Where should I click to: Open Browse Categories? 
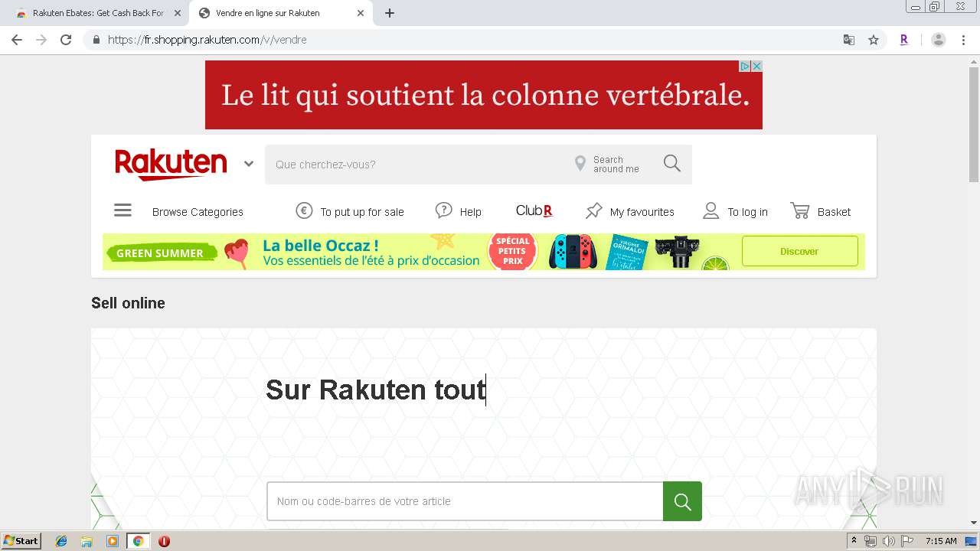(198, 212)
